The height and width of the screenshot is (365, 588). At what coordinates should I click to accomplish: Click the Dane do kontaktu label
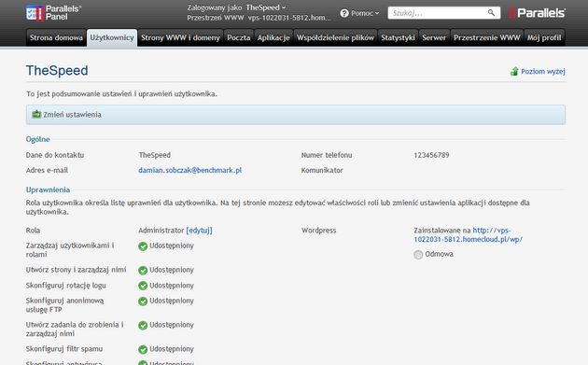[55, 155]
